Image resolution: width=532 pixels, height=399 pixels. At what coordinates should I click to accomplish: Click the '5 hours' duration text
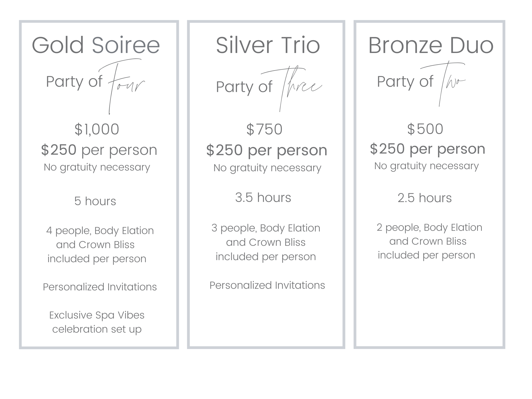point(95,201)
